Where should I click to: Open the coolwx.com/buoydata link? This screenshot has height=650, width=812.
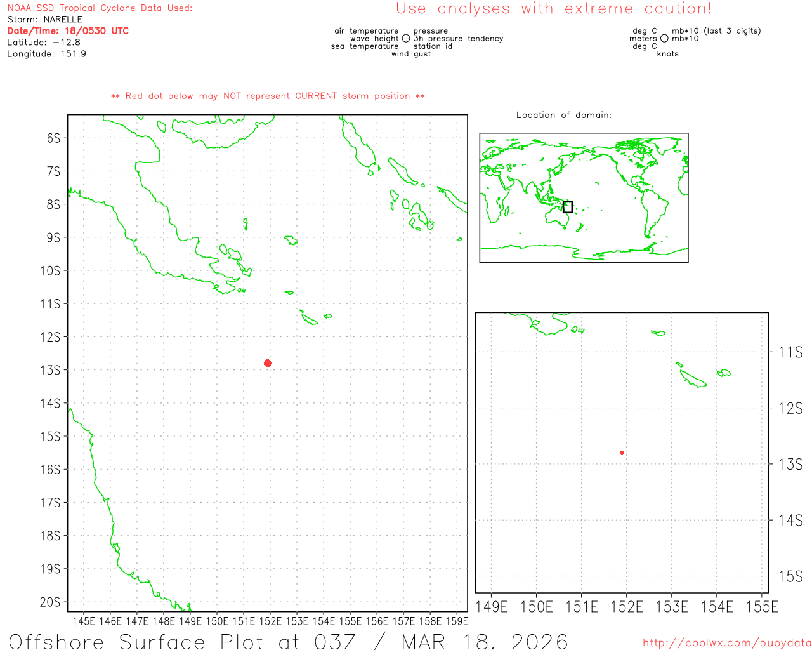pyautogui.click(x=727, y=643)
